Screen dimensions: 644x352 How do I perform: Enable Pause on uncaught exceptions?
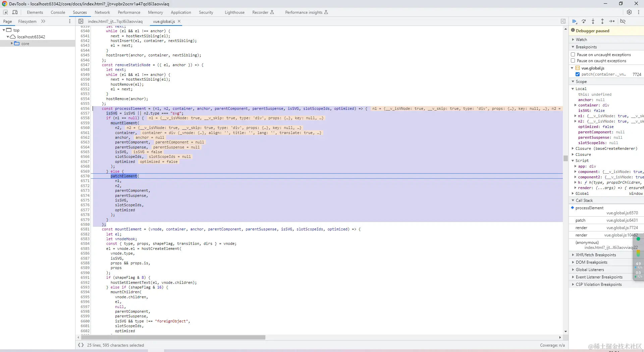pos(573,54)
